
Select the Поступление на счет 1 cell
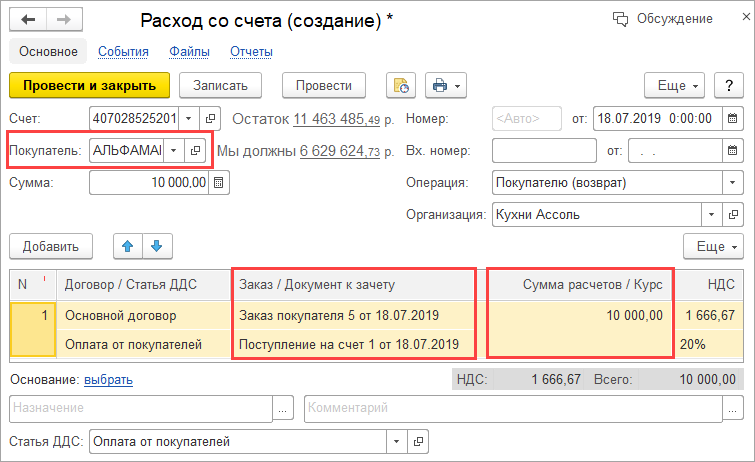point(354,344)
